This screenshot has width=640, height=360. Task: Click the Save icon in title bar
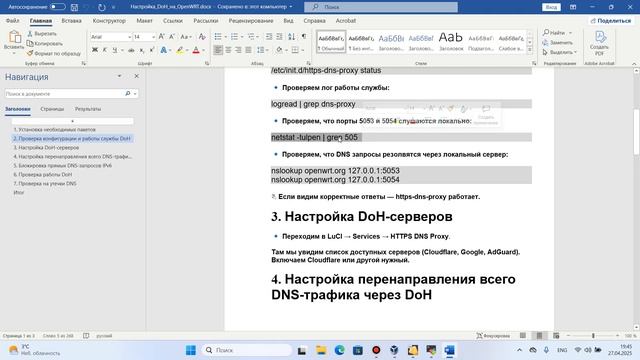point(74,7)
